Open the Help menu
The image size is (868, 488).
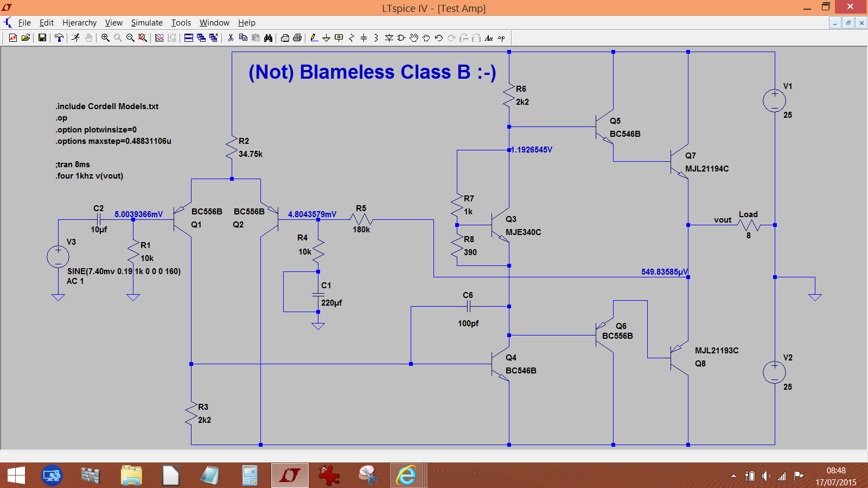(x=246, y=23)
